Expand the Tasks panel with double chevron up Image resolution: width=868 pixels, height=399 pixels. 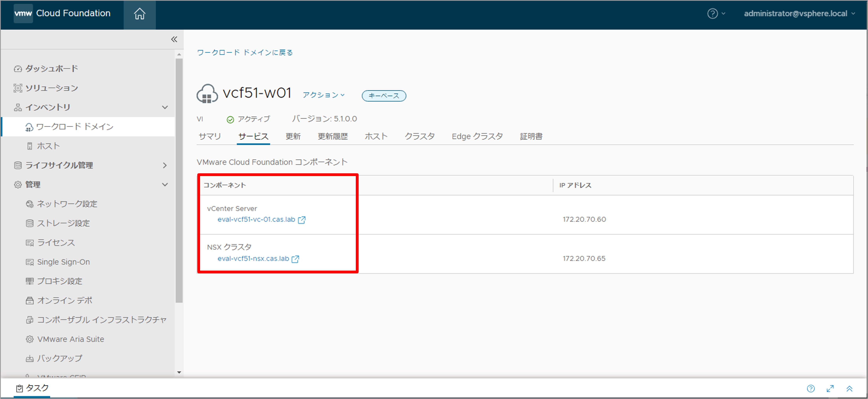[x=849, y=389]
